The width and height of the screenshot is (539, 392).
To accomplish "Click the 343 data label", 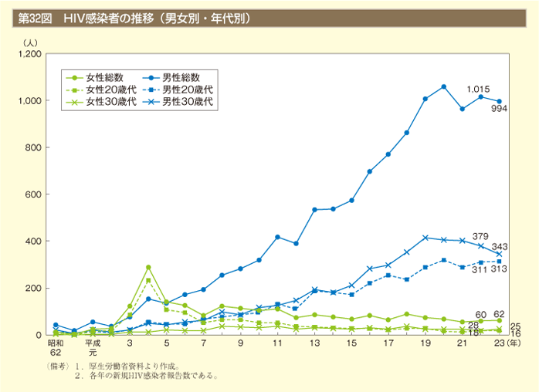I will point(500,247).
